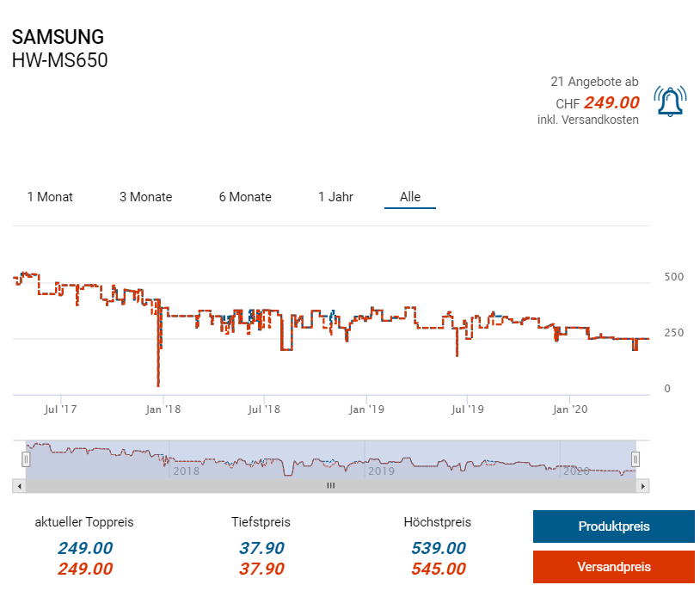Click the 2018 label in the navigator
This screenshot has height=591, width=700.
click(x=186, y=471)
